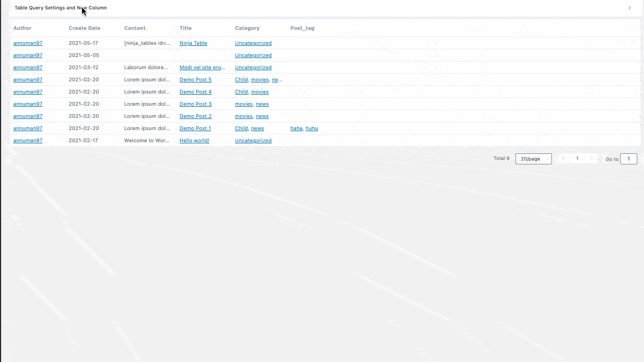Click the 'haha' post tag link
Image resolution: width=644 pixels, height=362 pixels.
296,128
